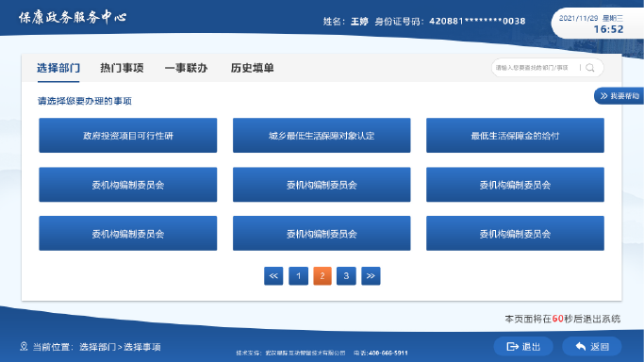
Task: Click the date 2021/11/29
Action: pos(578,18)
